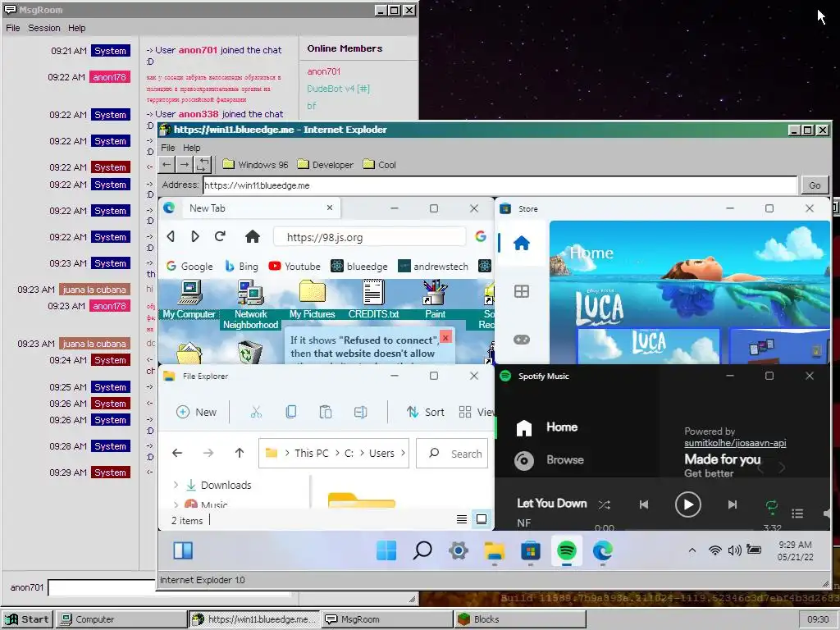This screenshot has height=630, width=840.
Task: Click the Google icon beside the address bar
Action: (481, 236)
